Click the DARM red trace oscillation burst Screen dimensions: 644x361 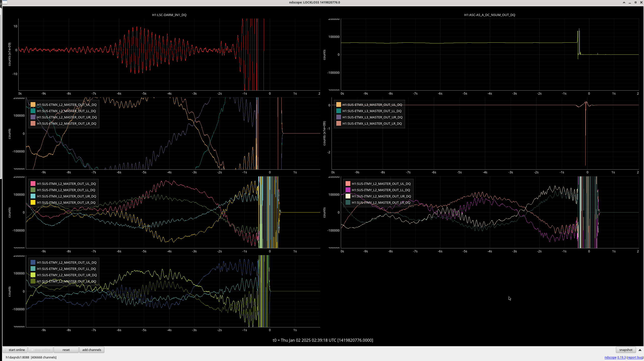click(x=137, y=50)
